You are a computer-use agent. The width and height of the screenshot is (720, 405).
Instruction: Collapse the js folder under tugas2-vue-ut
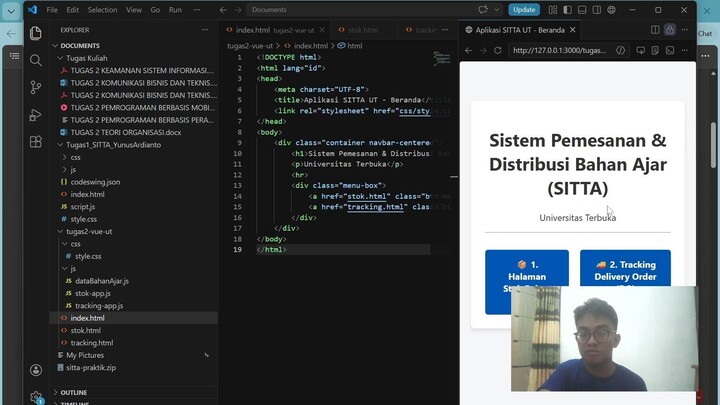(64, 269)
